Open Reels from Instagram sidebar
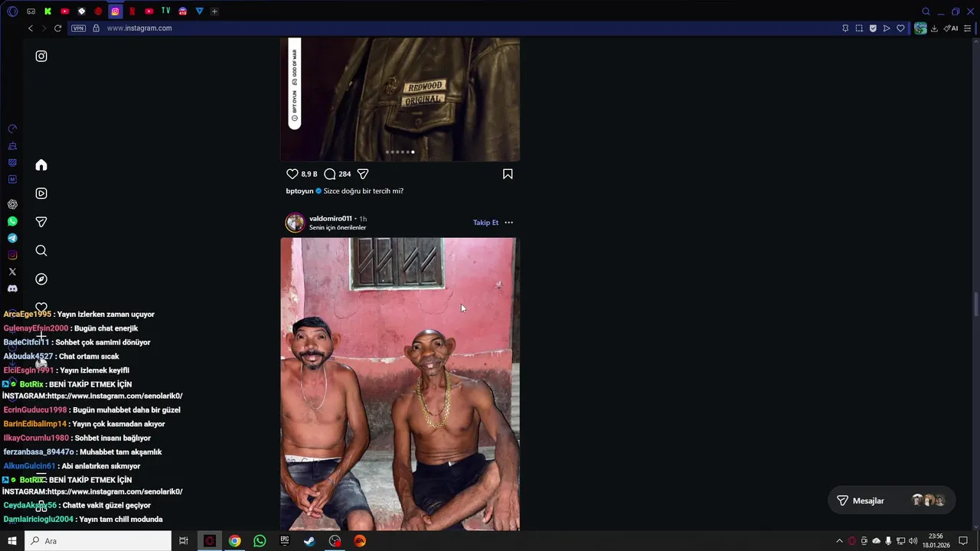Image resolution: width=980 pixels, height=551 pixels. 41,194
